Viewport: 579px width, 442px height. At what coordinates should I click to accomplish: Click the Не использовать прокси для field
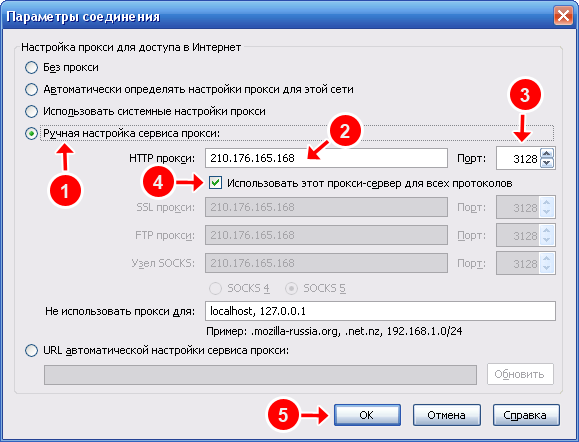pyautogui.click(x=380, y=311)
